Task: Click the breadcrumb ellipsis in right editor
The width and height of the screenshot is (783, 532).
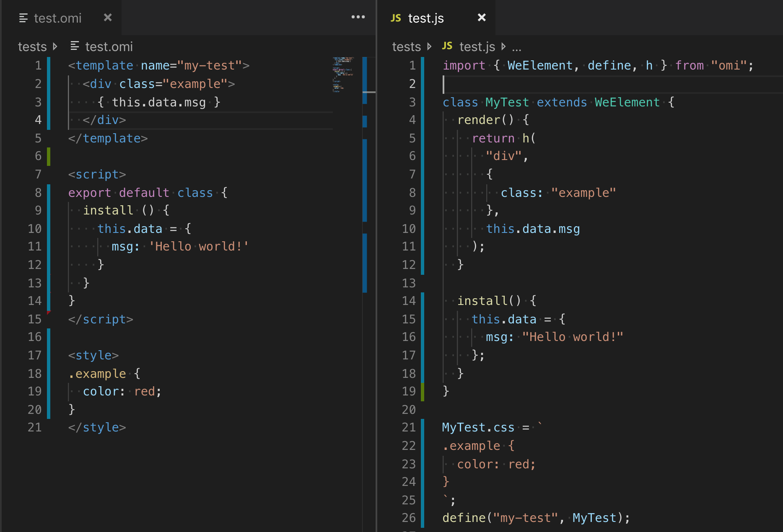Action: pos(516,48)
